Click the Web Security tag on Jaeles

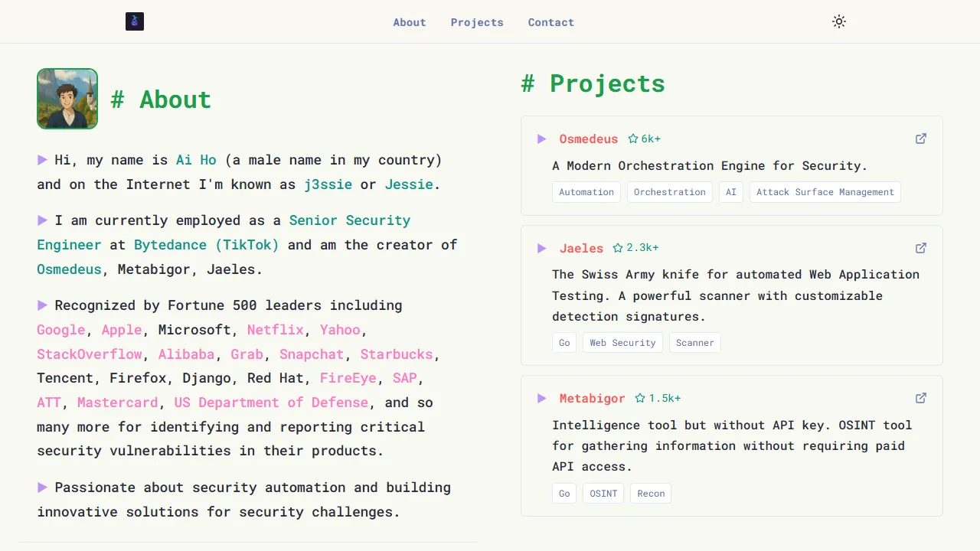click(622, 342)
